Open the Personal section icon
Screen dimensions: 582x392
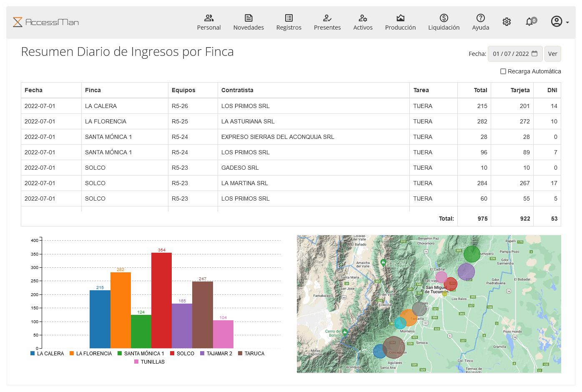point(209,18)
